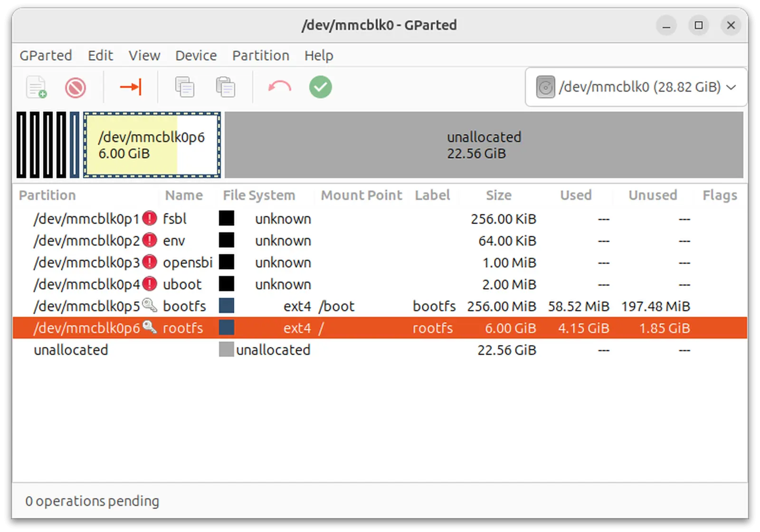The image size is (760, 532).
Task: Click the 4.15 GiB used value
Action: (584, 328)
